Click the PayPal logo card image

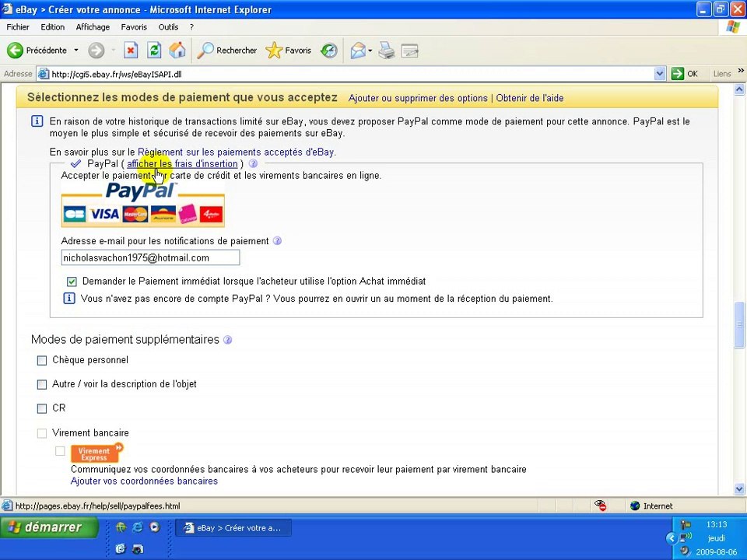point(143,205)
